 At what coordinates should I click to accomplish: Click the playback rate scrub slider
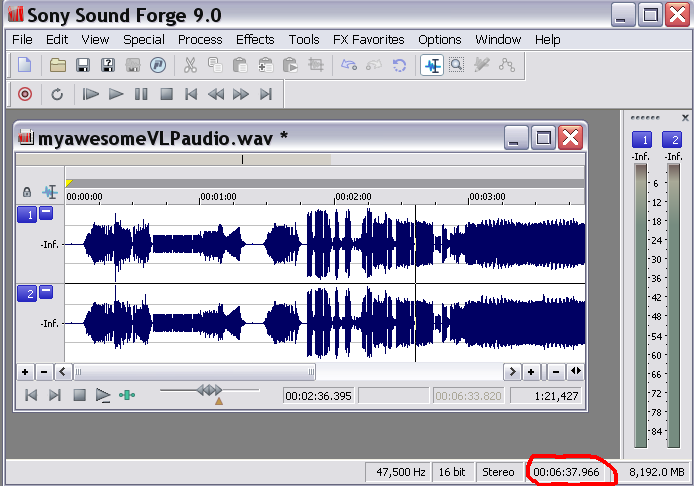tap(209, 390)
